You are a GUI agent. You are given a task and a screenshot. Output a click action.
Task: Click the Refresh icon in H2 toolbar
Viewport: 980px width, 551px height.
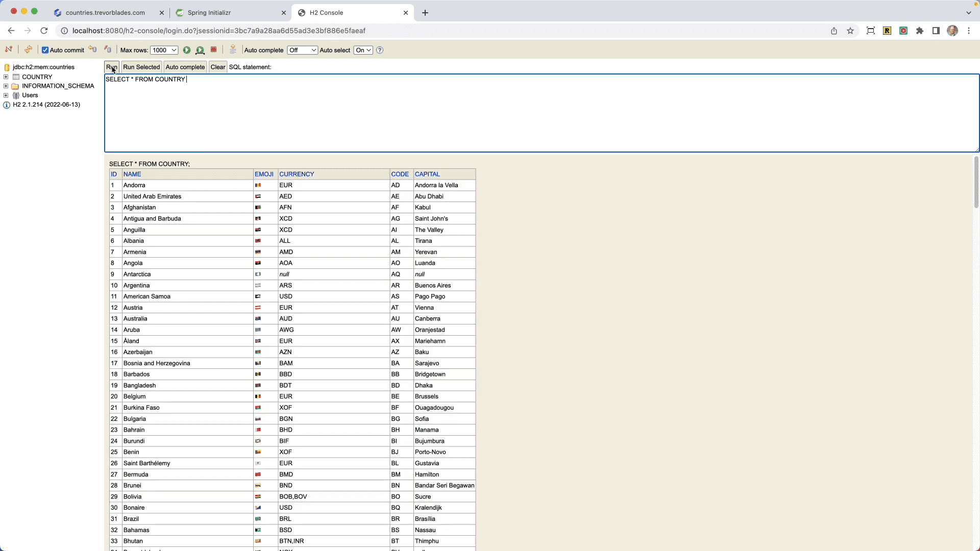coord(28,49)
